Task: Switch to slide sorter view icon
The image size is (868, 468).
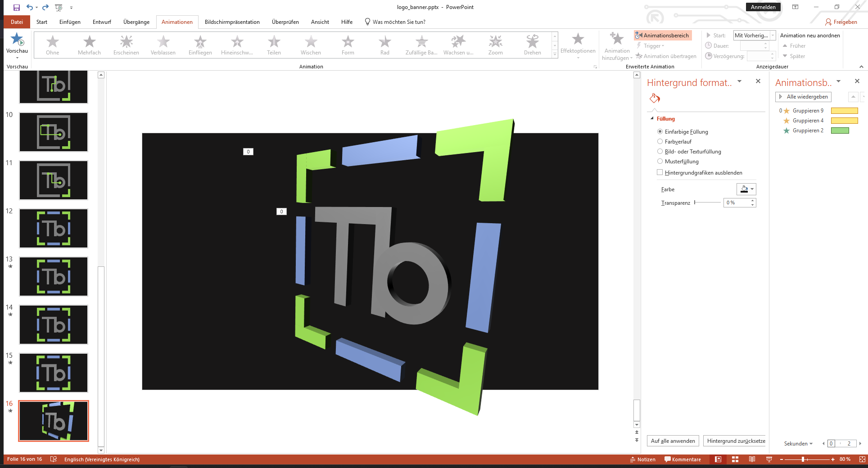Action: (x=735, y=459)
